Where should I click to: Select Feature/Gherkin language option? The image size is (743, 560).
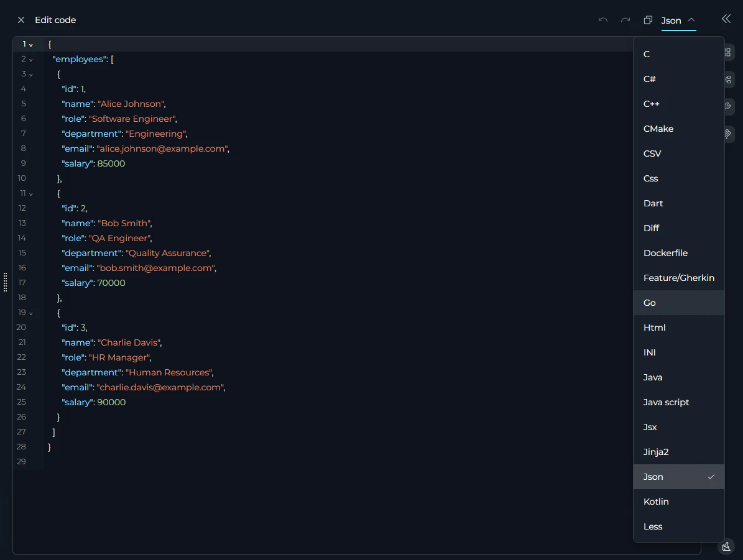point(678,278)
